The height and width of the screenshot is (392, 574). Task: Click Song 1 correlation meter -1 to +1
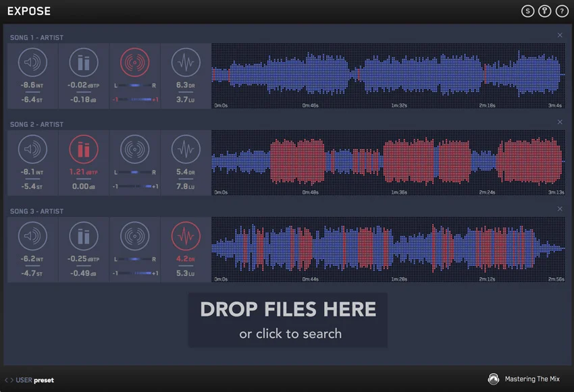(135, 99)
